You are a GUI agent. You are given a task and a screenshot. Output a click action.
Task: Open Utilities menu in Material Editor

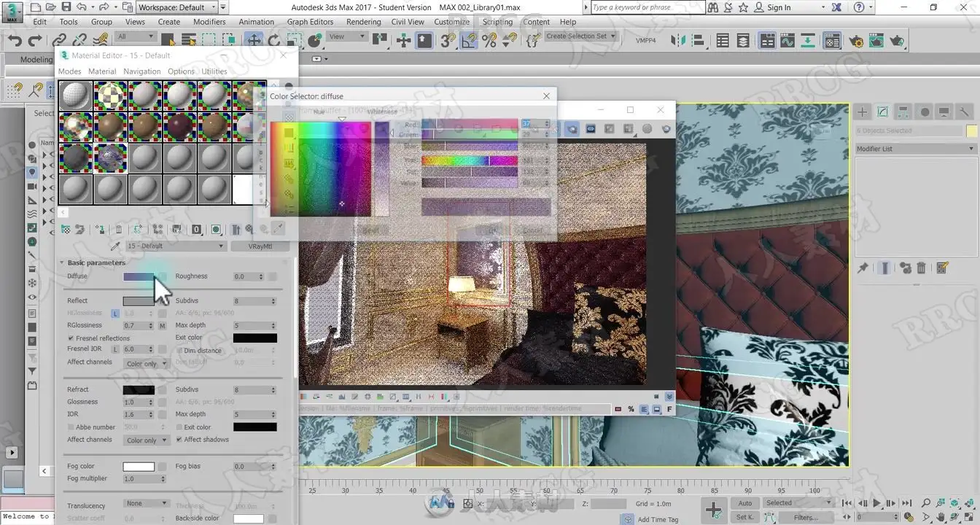click(214, 71)
